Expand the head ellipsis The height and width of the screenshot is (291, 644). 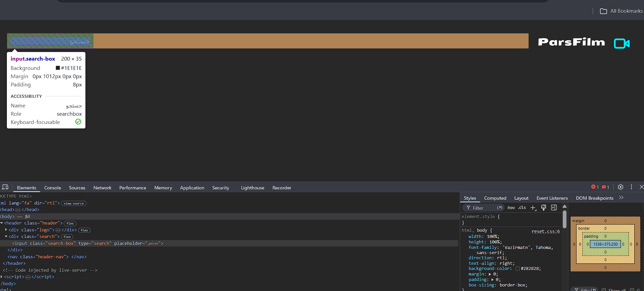[18, 210]
